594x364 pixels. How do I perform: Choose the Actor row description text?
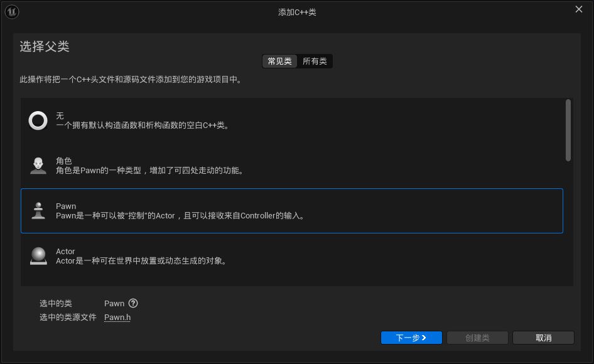click(142, 260)
